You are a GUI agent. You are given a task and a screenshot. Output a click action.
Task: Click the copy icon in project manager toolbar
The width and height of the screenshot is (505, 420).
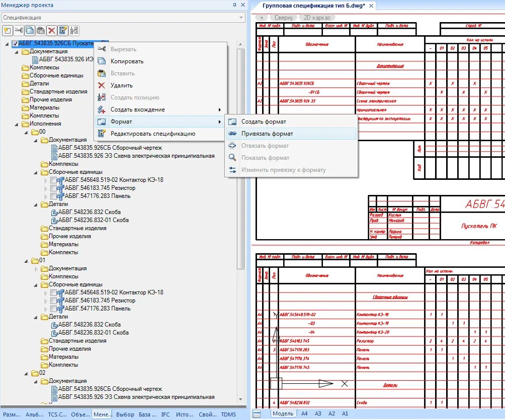pos(30,31)
